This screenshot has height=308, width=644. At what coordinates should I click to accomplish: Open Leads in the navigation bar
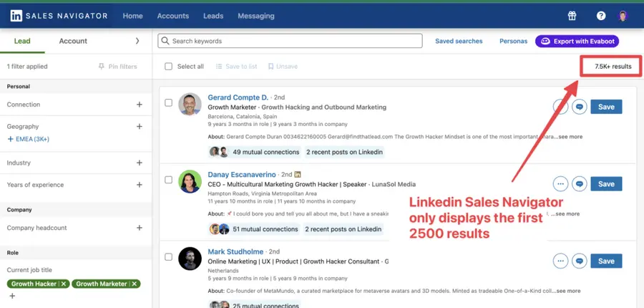213,16
